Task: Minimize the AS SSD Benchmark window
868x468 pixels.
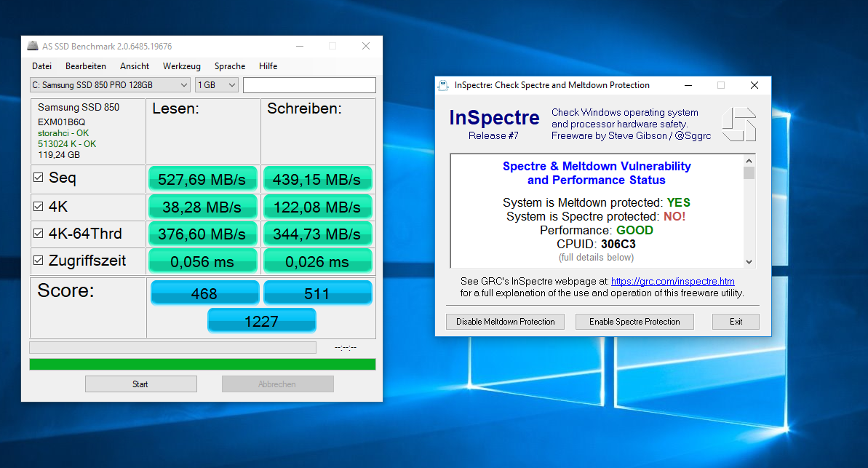Action: (300, 46)
